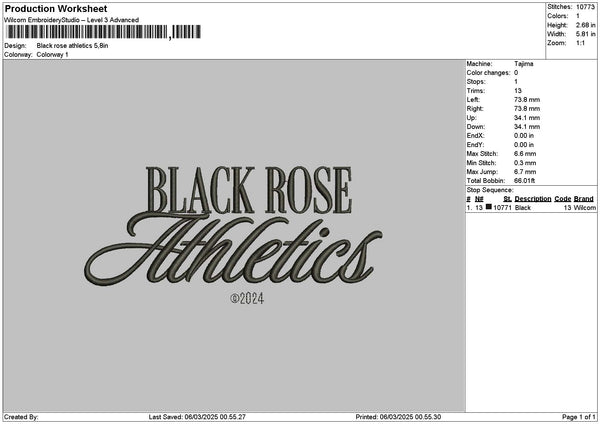Click 'Wilcom EmbroideryStudio – Level 3 Advanced' text
The height and width of the screenshot is (424, 600).
tap(72, 20)
